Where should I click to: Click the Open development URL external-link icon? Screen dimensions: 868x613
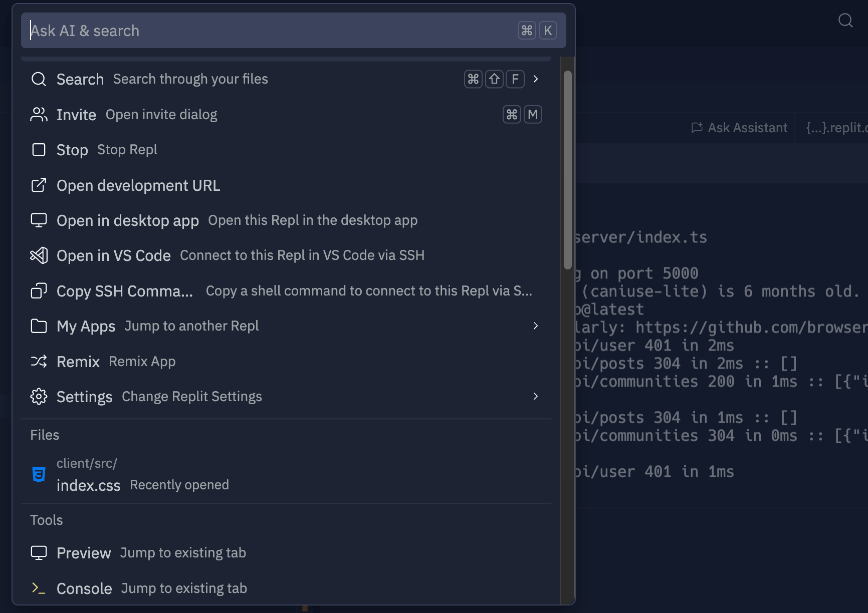(39, 185)
